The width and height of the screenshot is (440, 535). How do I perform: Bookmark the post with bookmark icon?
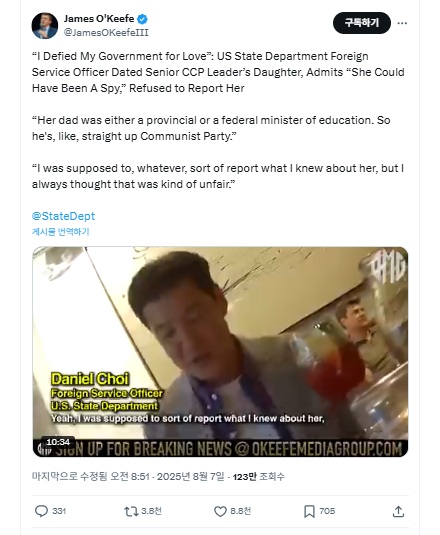pos(309,511)
